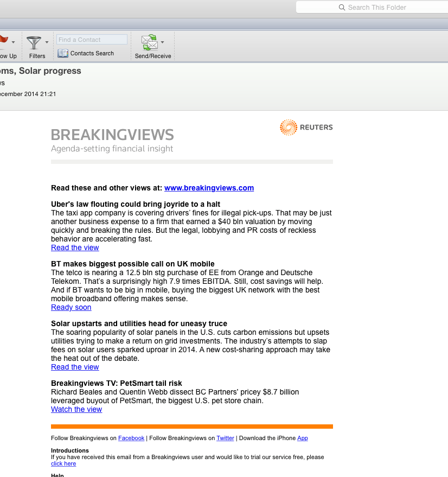Click the Reuters logo image

point(306,127)
